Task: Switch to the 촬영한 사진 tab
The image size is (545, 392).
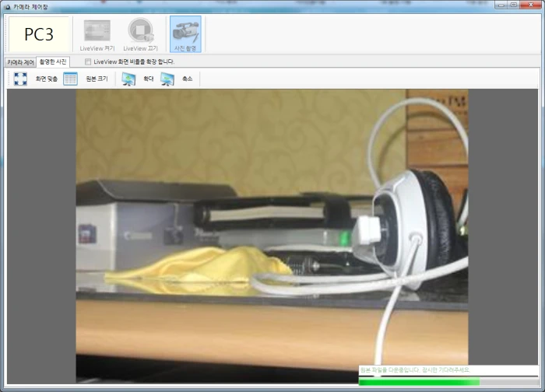Action: (53, 61)
